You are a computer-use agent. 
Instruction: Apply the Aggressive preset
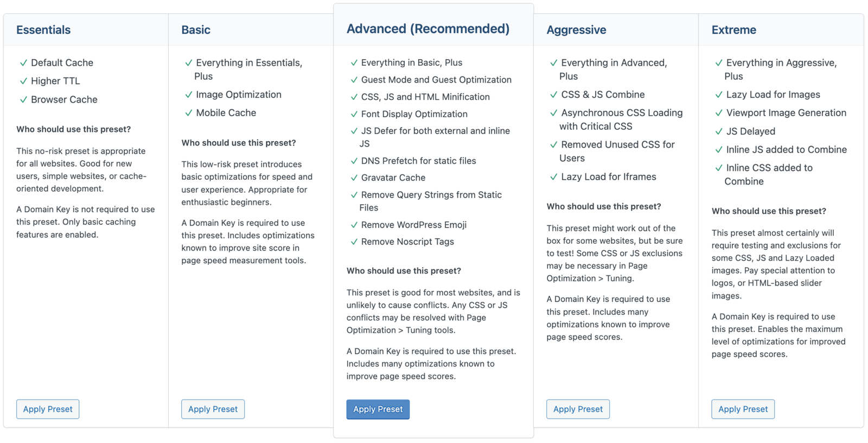point(578,409)
